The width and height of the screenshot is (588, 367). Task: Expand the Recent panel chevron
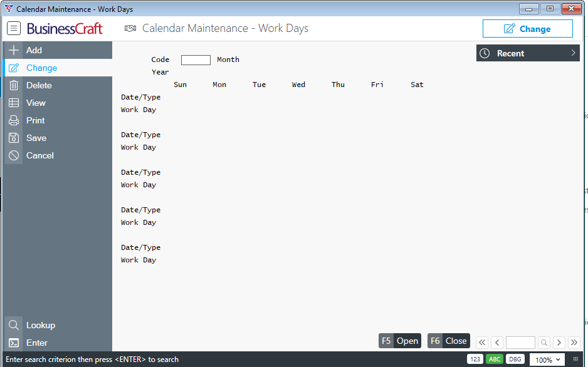tap(573, 53)
